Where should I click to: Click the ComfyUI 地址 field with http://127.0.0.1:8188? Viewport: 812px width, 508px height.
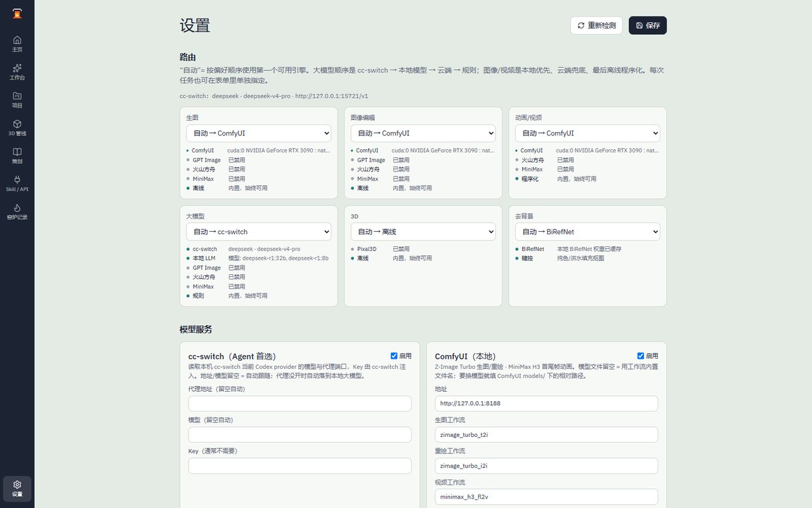click(547, 404)
